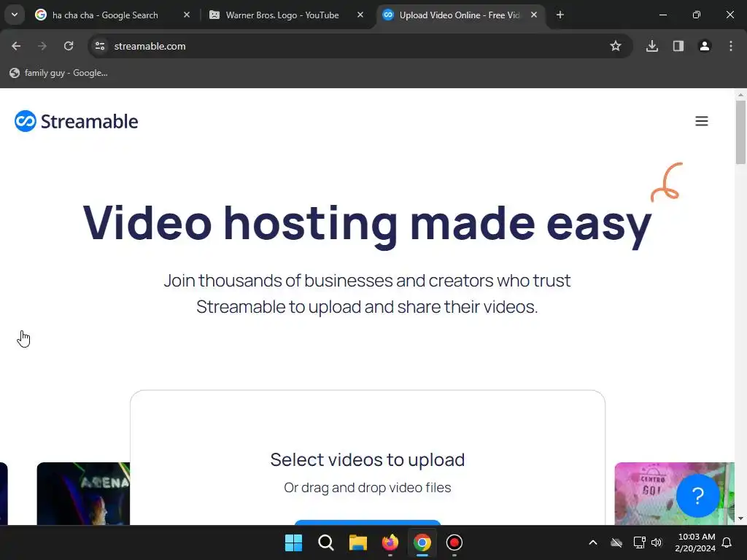Close the ha cha cha Google Search tab
747x560 pixels.
[x=187, y=15]
